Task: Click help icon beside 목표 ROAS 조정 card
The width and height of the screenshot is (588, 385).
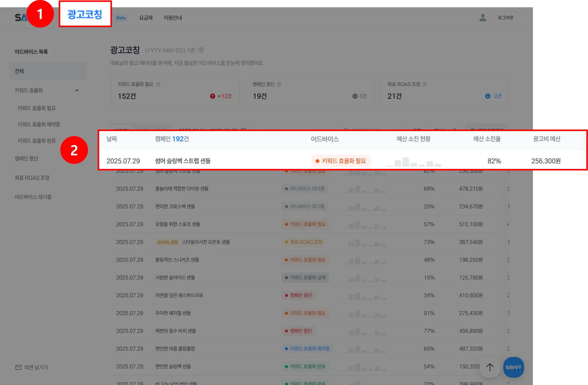Action: [x=425, y=84]
